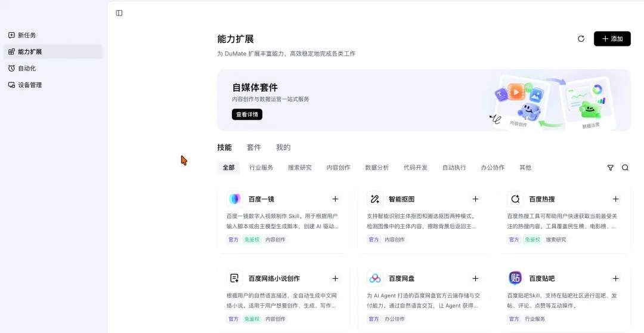This screenshot has height=333, width=644.
Task: Add the 百度热搜 skill with plus
Action: 615,199
